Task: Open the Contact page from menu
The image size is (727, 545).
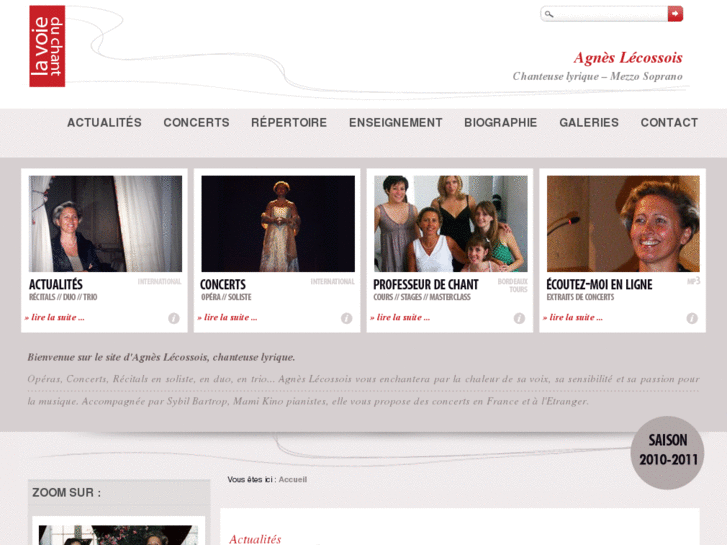Action: (669, 123)
